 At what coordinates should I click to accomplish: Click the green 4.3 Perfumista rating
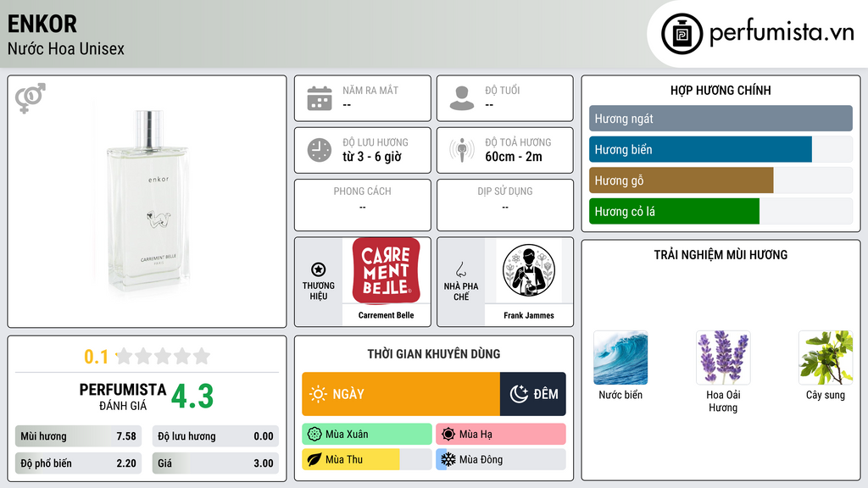(192, 396)
